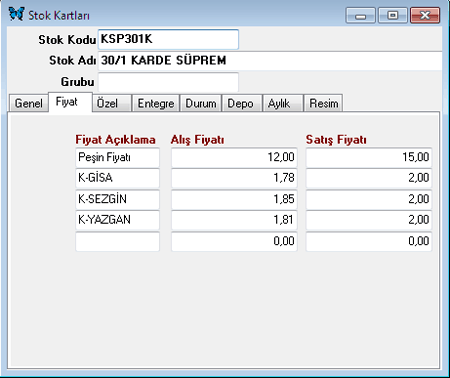Click the Peşin satış fiyatı 15,00 field
450x378 pixels.
click(369, 157)
